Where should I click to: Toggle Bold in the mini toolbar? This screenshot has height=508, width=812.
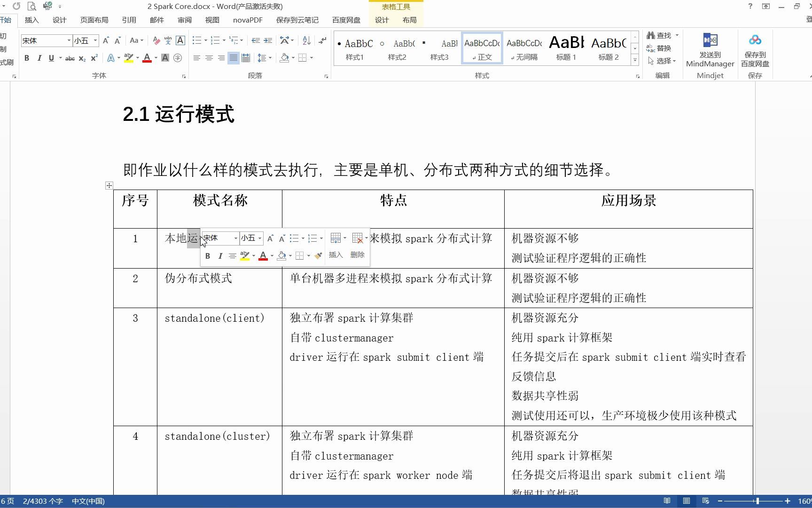[x=208, y=255]
